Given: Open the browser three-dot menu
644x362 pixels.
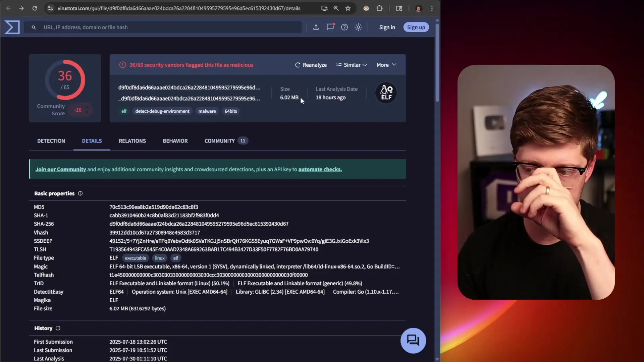Looking at the screenshot, I should tap(432, 8).
